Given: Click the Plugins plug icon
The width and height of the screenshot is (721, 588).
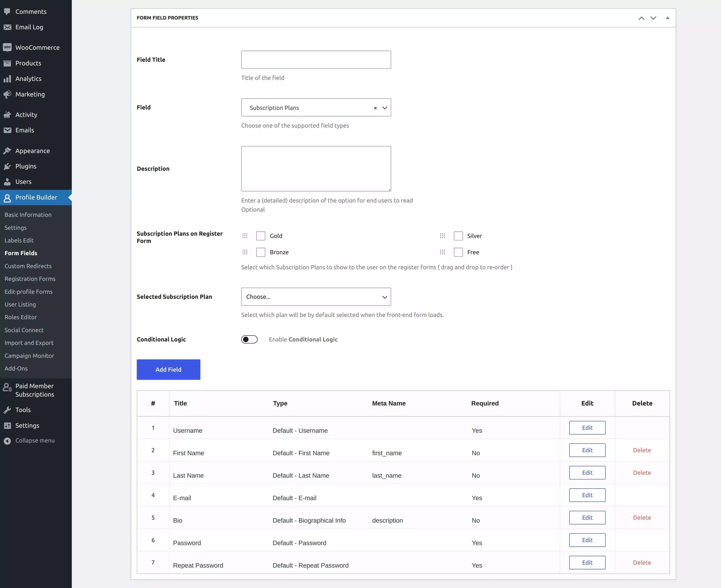Looking at the screenshot, I should (7, 166).
